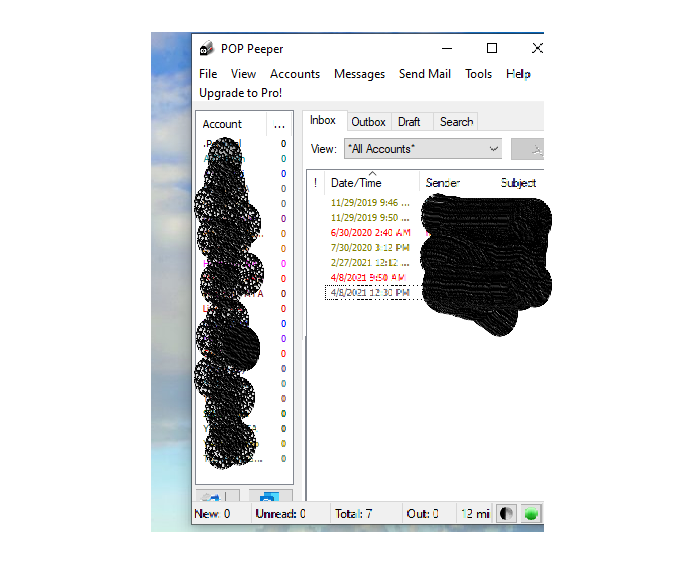Viewport: 696px width, 564px height.
Task: Open the Help menu
Action: 518,74
